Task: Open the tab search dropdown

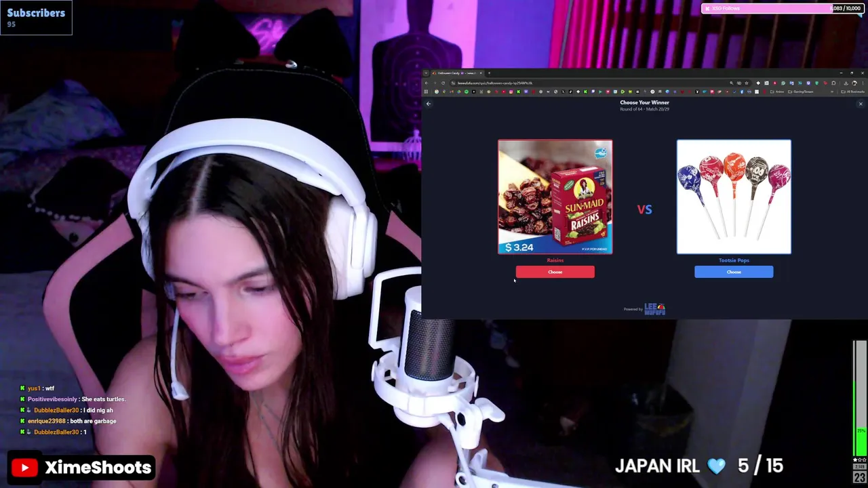Action: (x=426, y=73)
